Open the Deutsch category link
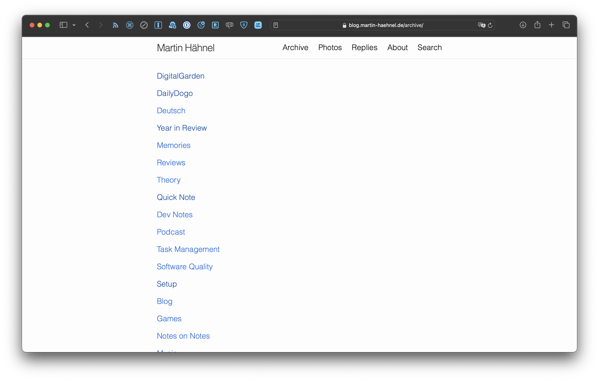The image size is (599, 381). (x=171, y=110)
